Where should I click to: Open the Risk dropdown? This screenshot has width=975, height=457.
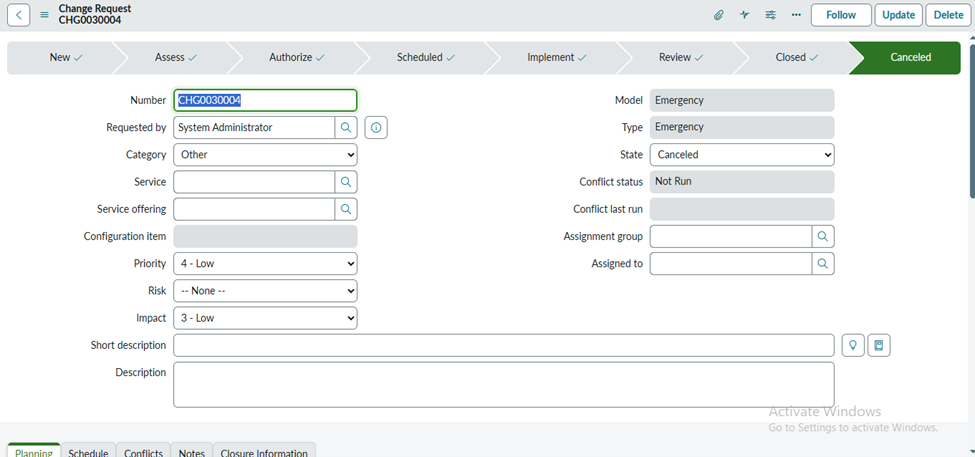click(x=265, y=291)
